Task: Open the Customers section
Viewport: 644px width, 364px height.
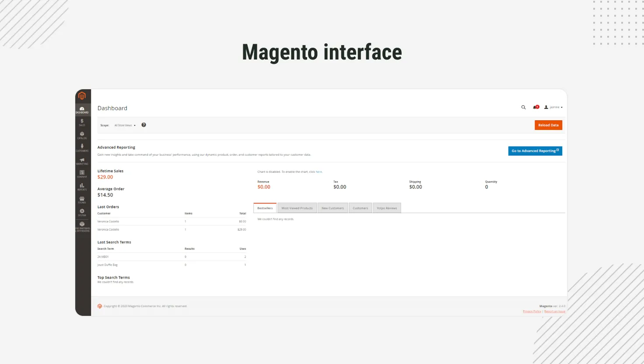Action: 82,148
